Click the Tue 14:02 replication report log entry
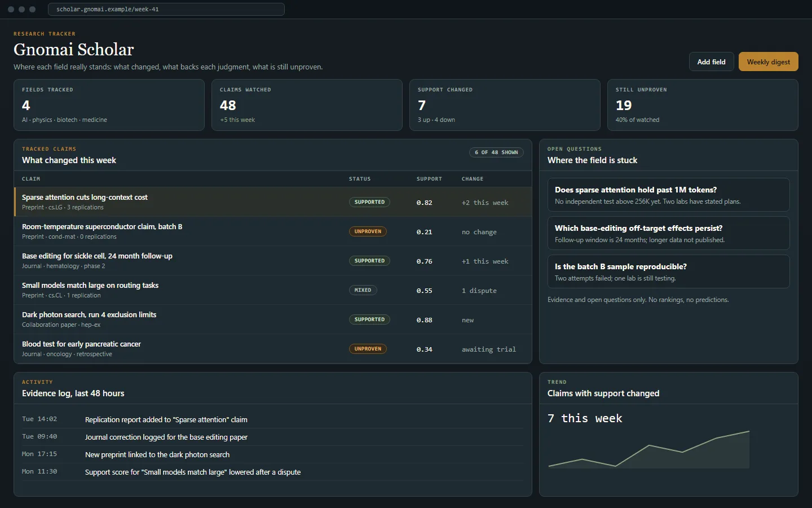Screen dimensions: 812x508 272,419
